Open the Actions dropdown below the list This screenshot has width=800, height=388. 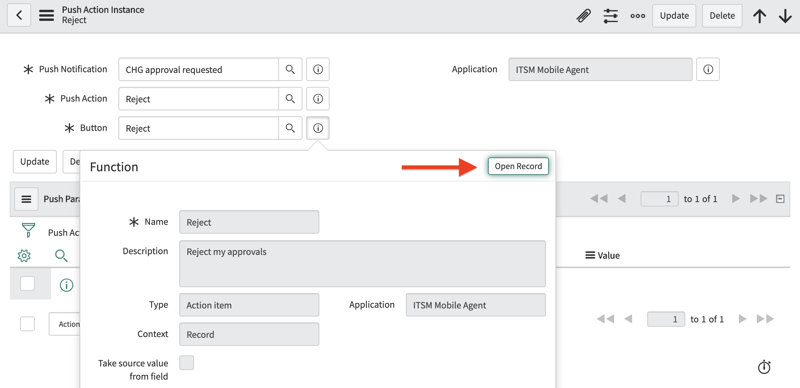point(65,324)
